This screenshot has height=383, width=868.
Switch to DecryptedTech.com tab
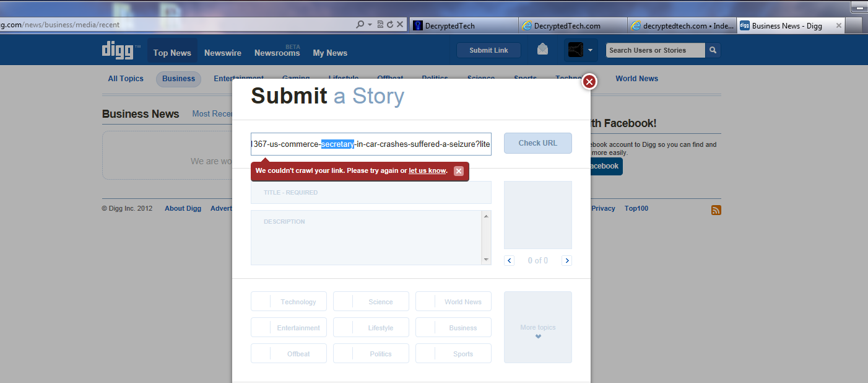[573, 25]
